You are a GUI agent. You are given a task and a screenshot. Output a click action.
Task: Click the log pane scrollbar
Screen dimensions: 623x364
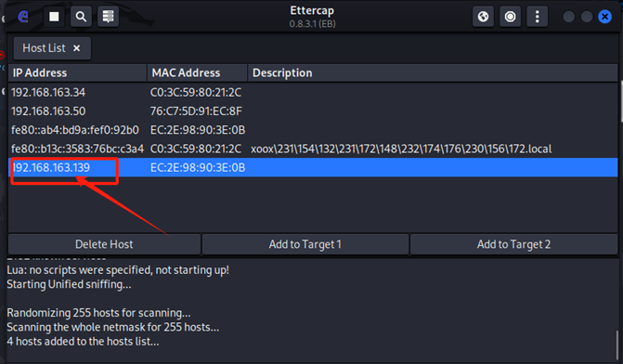(x=617, y=345)
